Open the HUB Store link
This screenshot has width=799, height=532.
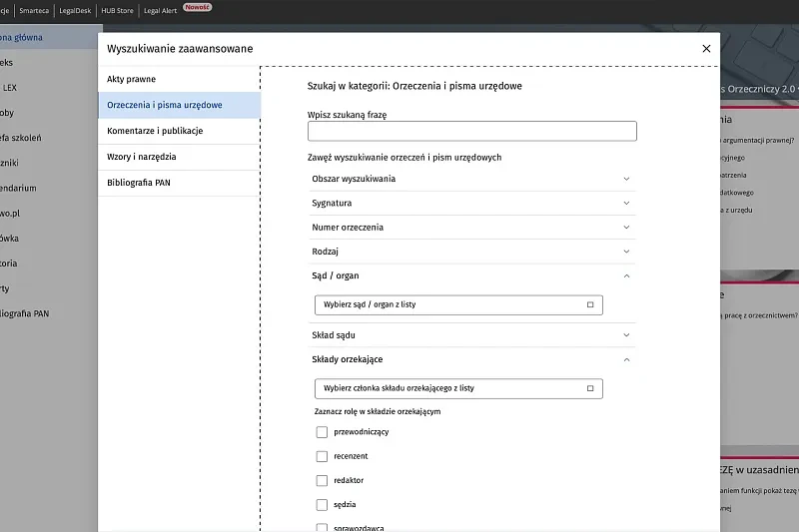tap(117, 11)
